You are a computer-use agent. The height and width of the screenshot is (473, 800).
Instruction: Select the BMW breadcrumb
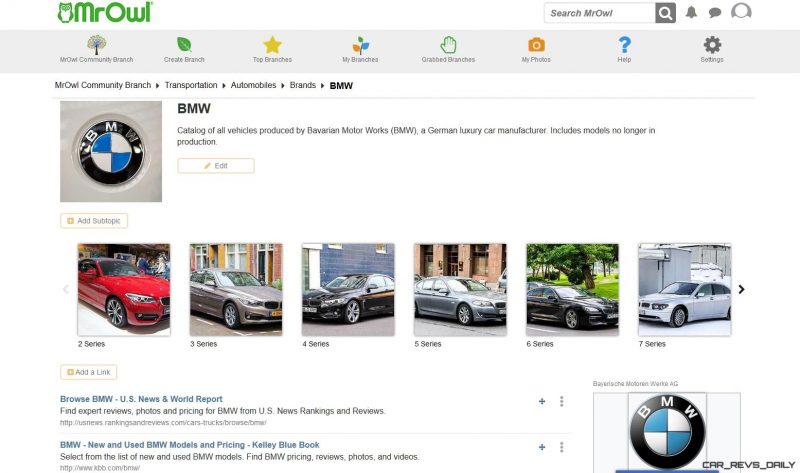point(341,86)
